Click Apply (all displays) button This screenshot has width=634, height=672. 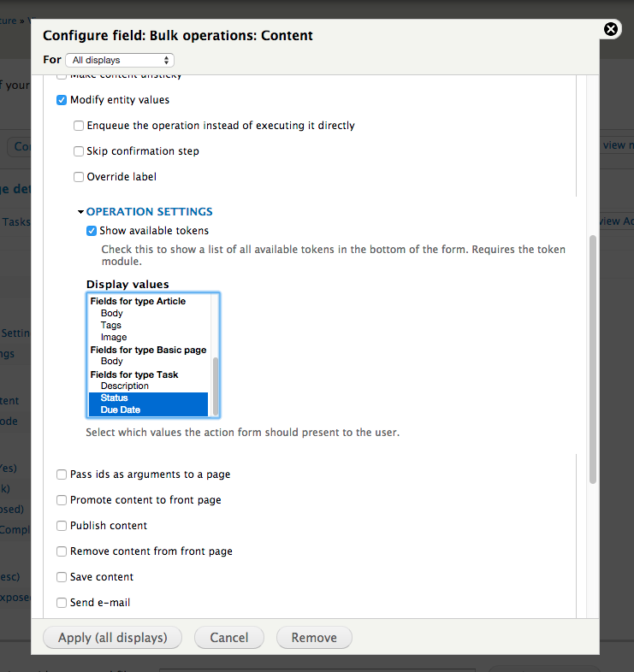point(112,638)
